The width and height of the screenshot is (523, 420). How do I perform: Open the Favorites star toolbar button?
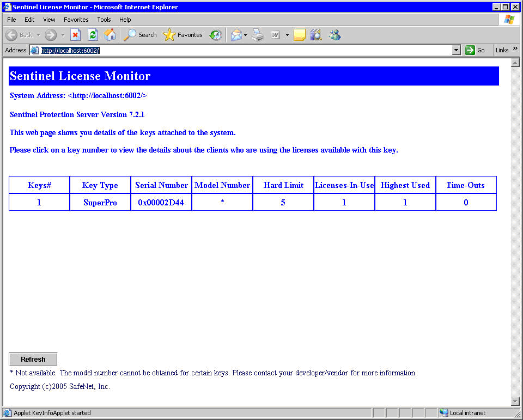pyautogui.click(x=183, y=35)
